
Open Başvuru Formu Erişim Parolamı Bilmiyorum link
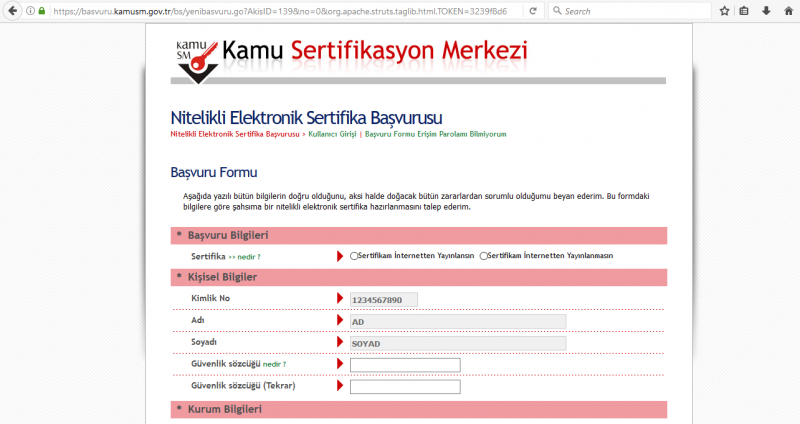point(436,134)
